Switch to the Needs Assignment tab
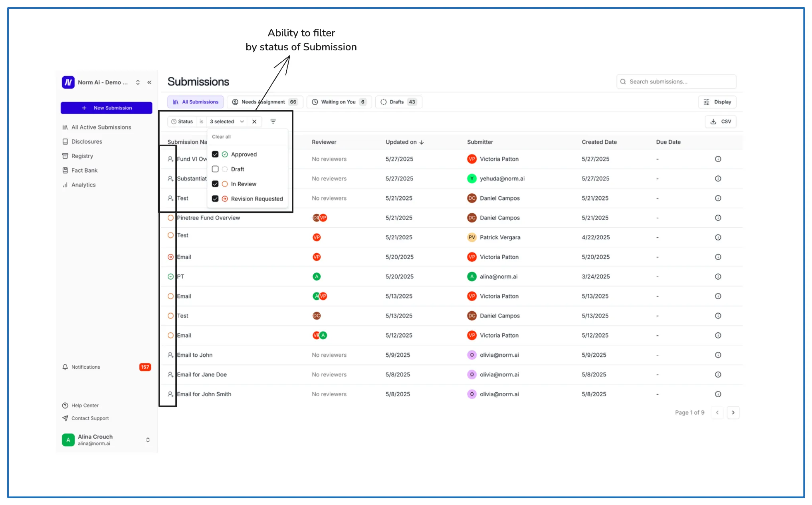Image resolution: width=812 pixels, height=505 pixels. 265,102
